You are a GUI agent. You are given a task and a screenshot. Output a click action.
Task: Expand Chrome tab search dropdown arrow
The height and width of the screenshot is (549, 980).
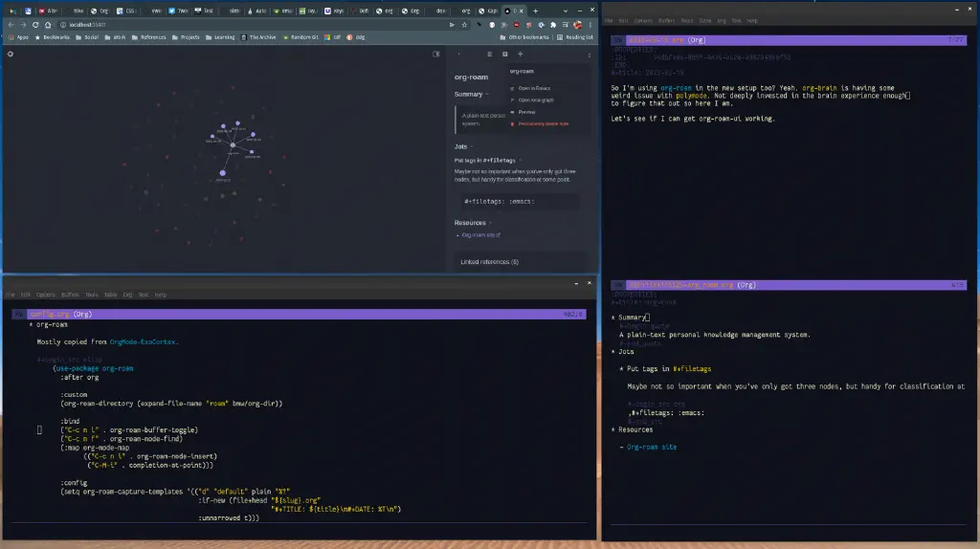click(x=566, y=11)
